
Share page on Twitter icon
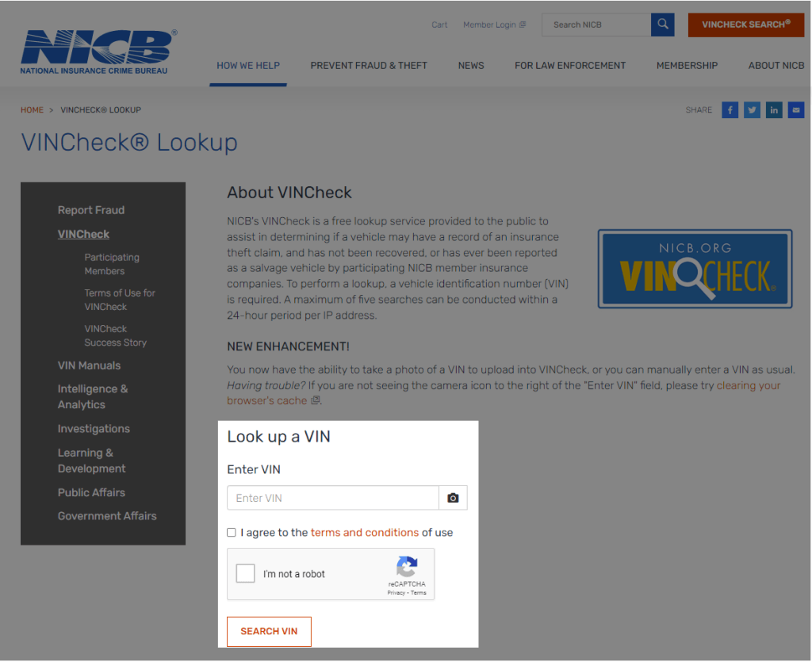point(752,109)
